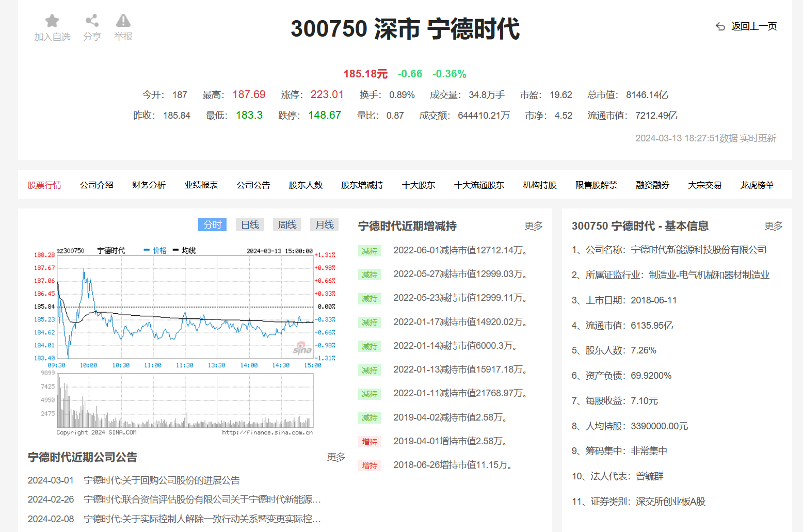Click 减持 tag for 2022-05-27 entry

tap(370, 275)
